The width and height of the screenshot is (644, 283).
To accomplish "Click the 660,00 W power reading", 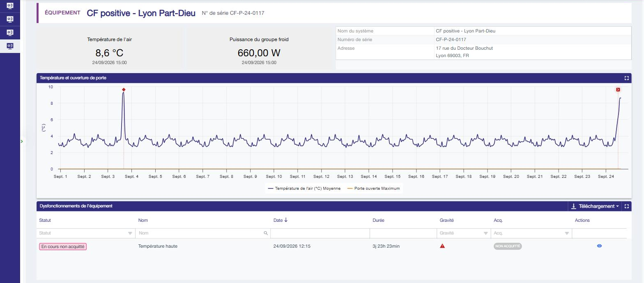I will click(259, 53).
